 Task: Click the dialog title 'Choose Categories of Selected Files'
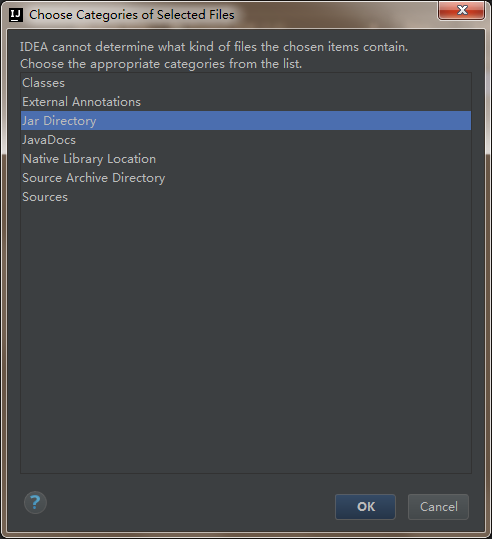click(x=132, y=15)
